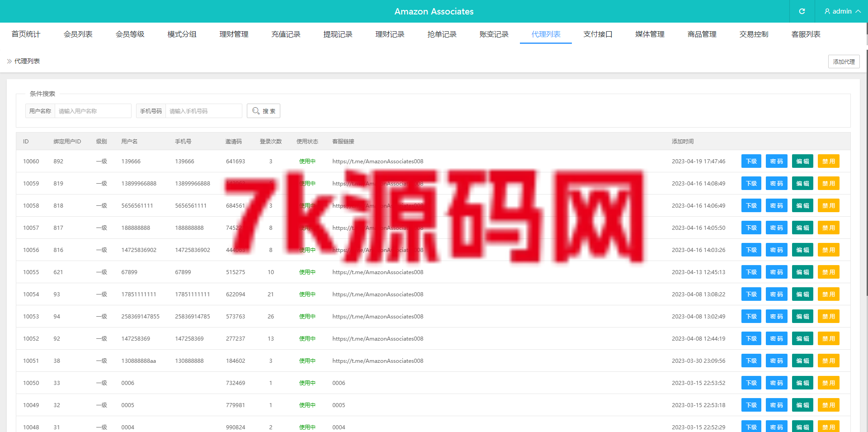Click the user avatar icon beside admin
This screenshot has height=432, width=868.
[827, 11]
